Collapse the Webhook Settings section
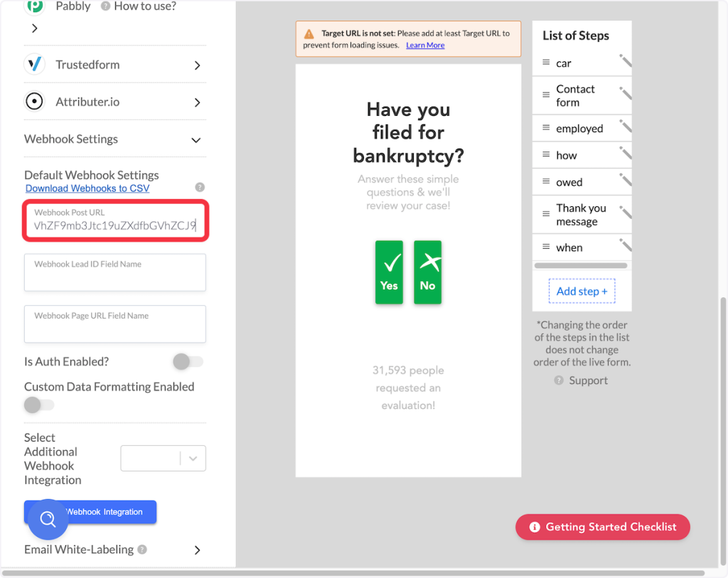728x578 pixels. (196, 140)
